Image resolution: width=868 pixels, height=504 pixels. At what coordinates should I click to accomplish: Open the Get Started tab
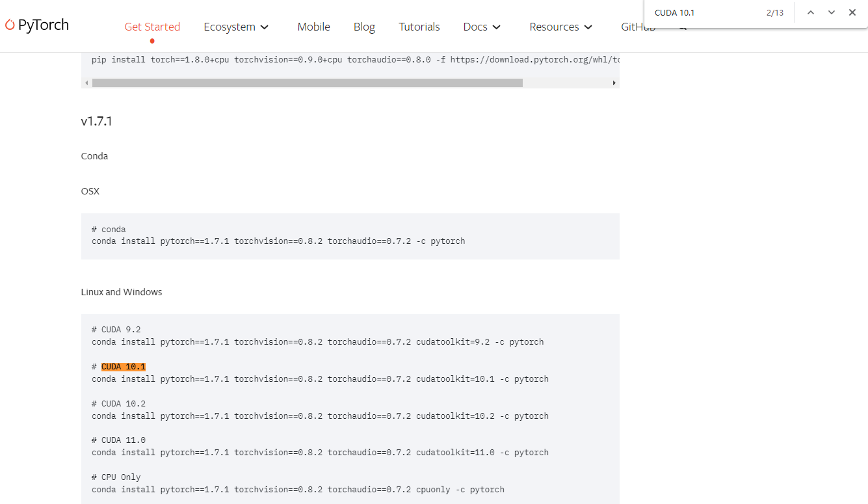[x=152, y=27]
